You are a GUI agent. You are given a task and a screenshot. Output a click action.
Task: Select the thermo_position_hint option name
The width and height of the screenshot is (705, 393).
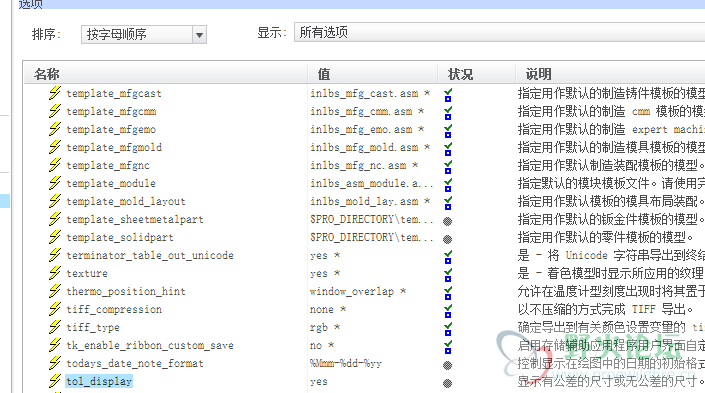pos(126,291)
